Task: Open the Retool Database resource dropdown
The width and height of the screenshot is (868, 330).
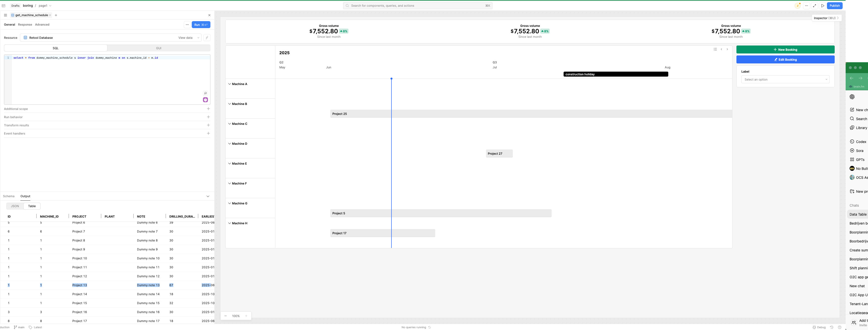Action: point(110,38)
